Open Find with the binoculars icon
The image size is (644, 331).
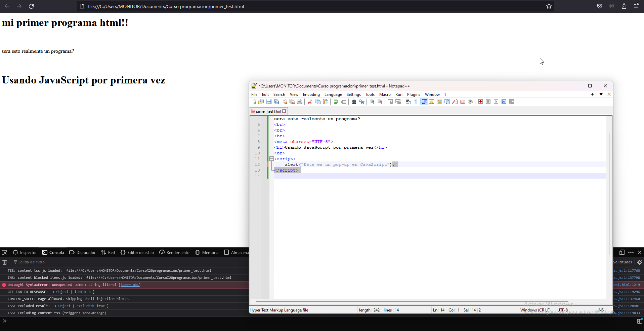pyautogui.click(x=354, y=102)
